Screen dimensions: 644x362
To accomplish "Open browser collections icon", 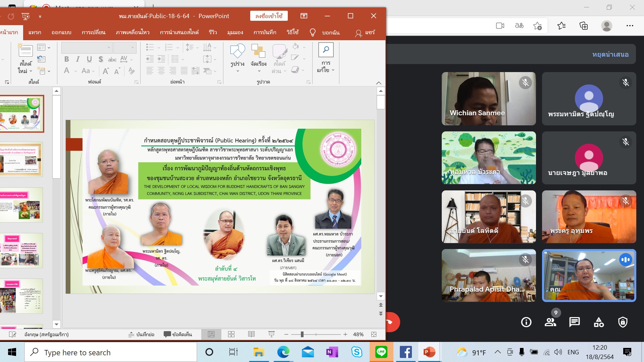I will point(584,26).
